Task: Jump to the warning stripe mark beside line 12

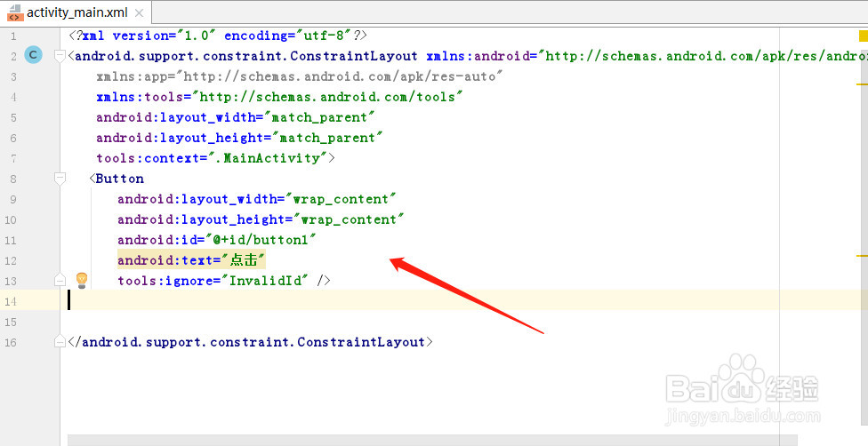Action: [x=862, y=256]
